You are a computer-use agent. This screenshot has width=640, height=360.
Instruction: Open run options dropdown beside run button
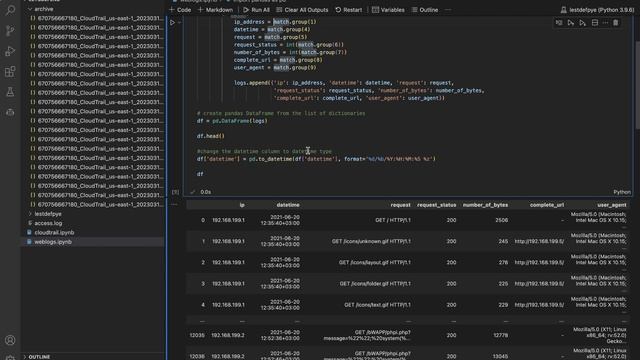(x=180, y=23)
